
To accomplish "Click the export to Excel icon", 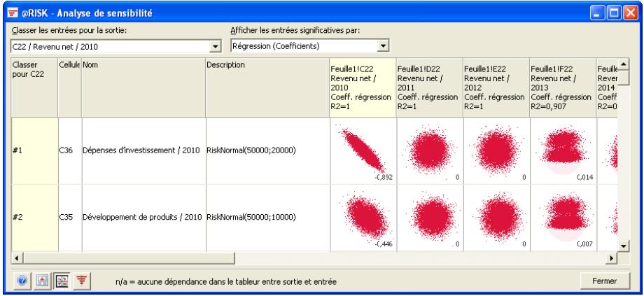I will [x=42, y=281].
